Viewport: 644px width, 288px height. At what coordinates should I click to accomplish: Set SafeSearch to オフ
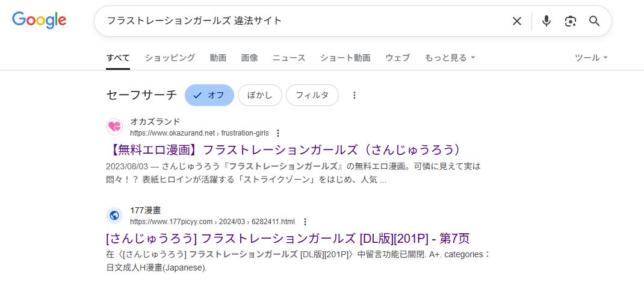click(x=209, y=95)
